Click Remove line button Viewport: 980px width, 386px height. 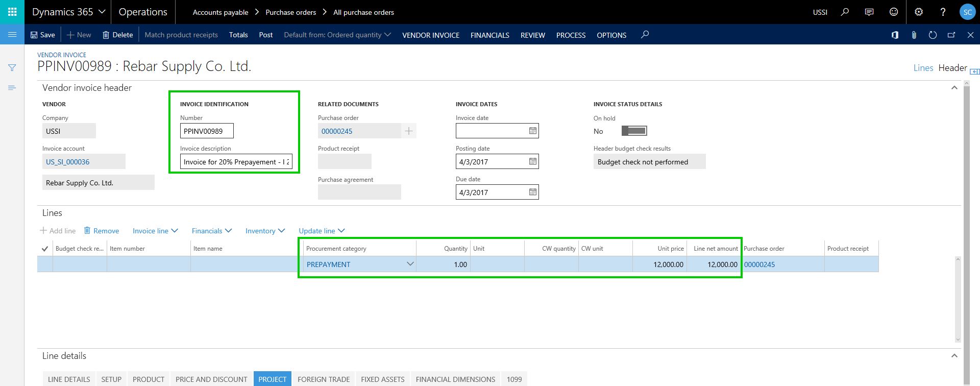coord(102,231)
